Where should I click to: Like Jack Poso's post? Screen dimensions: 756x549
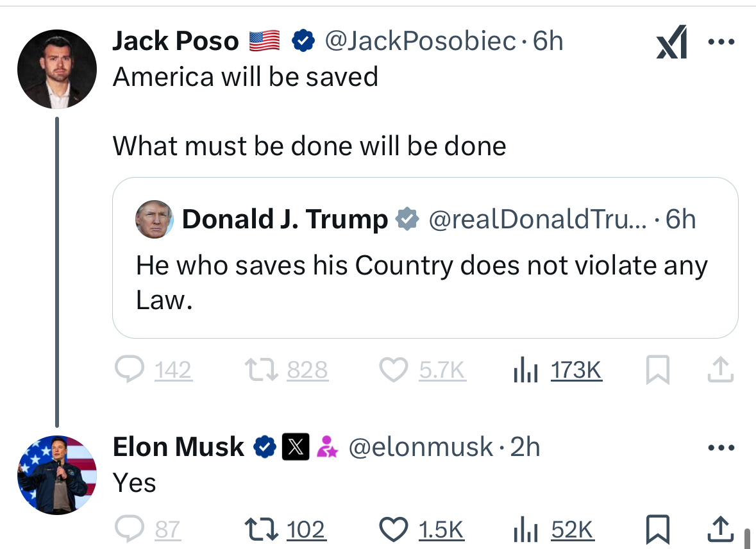pos(393,370)
